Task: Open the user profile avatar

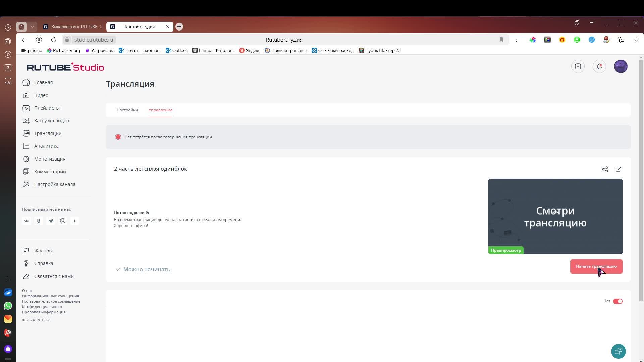Action: pos(621,66)
